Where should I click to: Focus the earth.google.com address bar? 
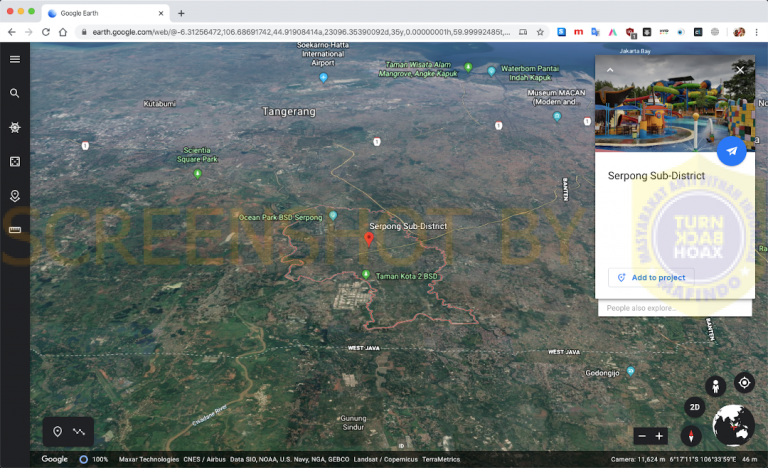pos(301,32)
